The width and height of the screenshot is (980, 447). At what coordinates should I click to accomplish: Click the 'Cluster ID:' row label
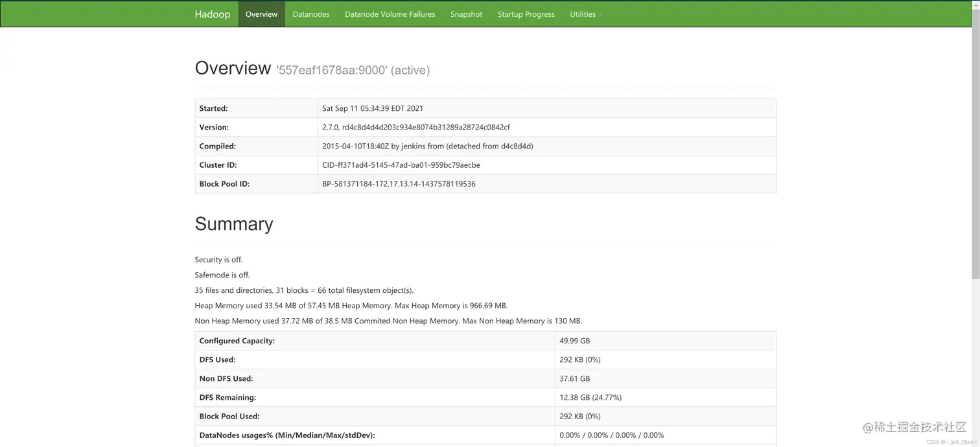(218, 165)
